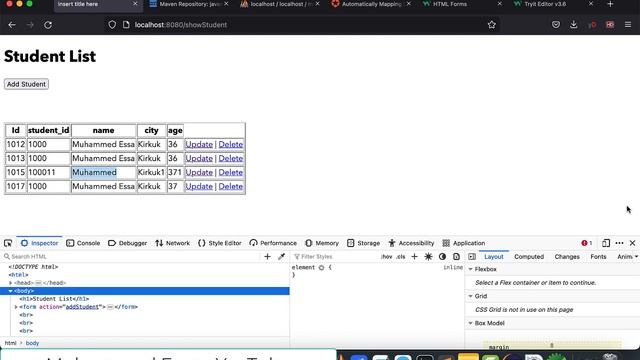Switch to Maven Repository tab
The width and height of the screenshot is (640, 360).
pos(188,4)
